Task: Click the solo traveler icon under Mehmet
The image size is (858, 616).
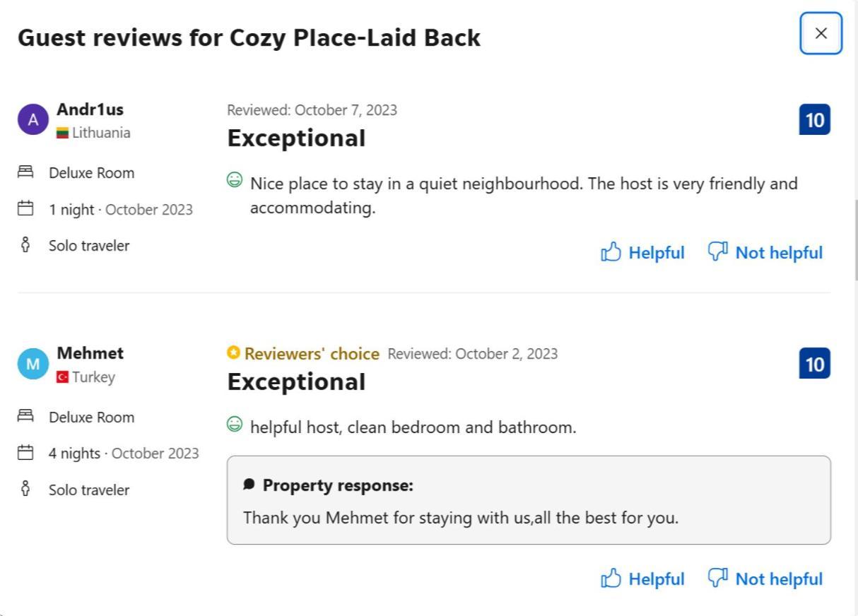Action: (25, 489)
